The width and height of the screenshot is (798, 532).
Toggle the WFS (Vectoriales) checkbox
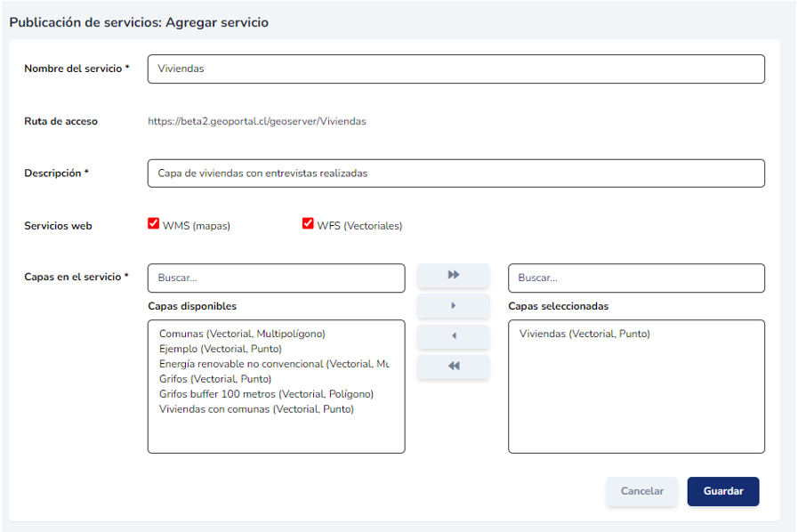pos(309,224)
